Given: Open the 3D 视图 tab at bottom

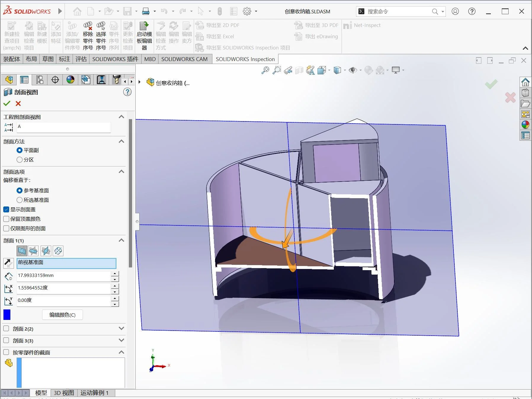Looking at the screenshot, I should 63,393.
